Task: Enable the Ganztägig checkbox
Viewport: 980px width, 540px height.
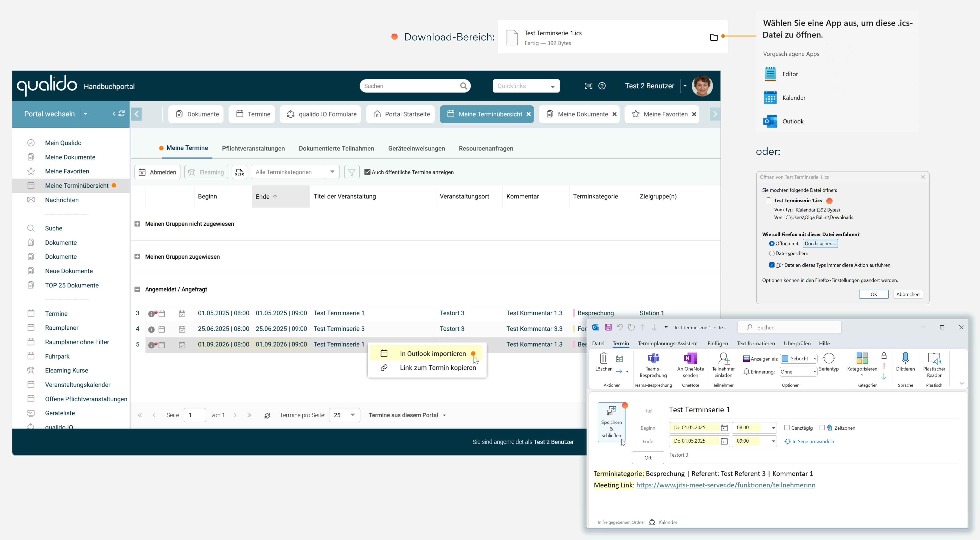Action: click(787, 428)
